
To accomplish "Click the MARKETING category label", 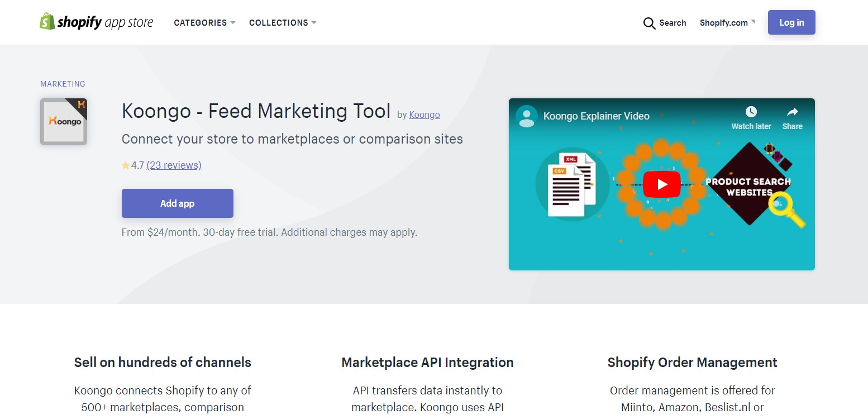I will pyautogui.click(x=63, y=84).
